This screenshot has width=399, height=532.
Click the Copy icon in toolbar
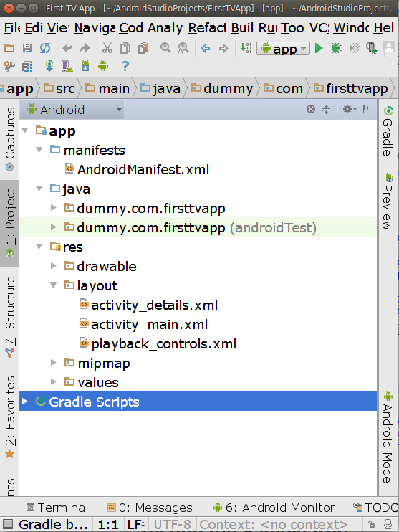pos(125,48)
